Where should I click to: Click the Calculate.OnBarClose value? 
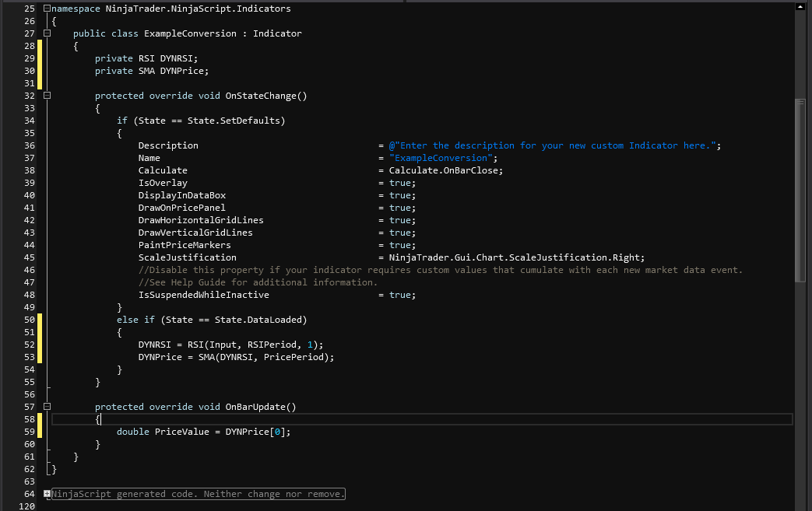[445, 170]
